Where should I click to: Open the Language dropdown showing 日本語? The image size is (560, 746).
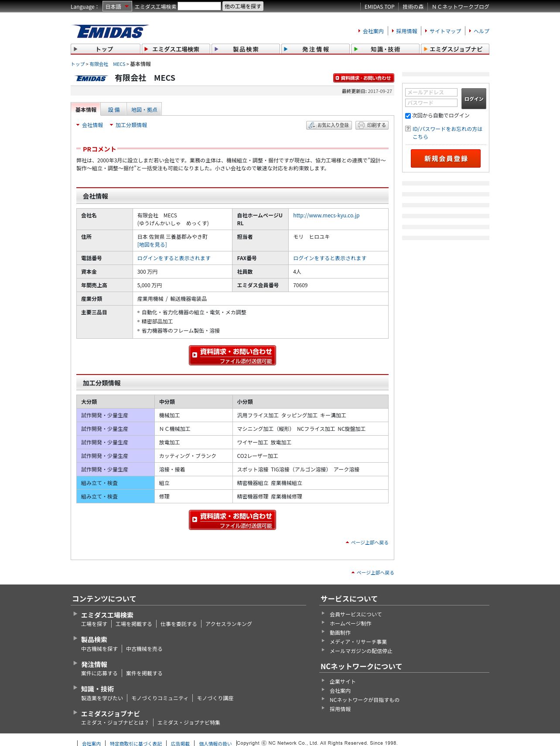point(117,7)
